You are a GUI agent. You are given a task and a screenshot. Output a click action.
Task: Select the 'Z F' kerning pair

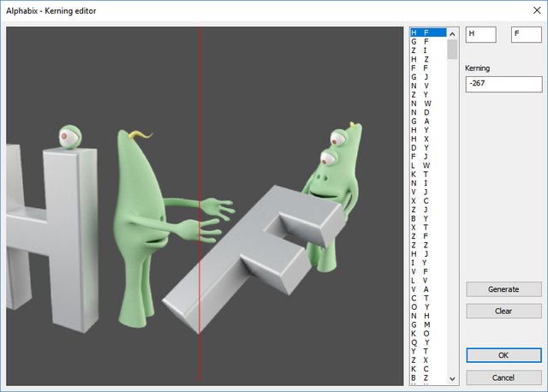428,236
